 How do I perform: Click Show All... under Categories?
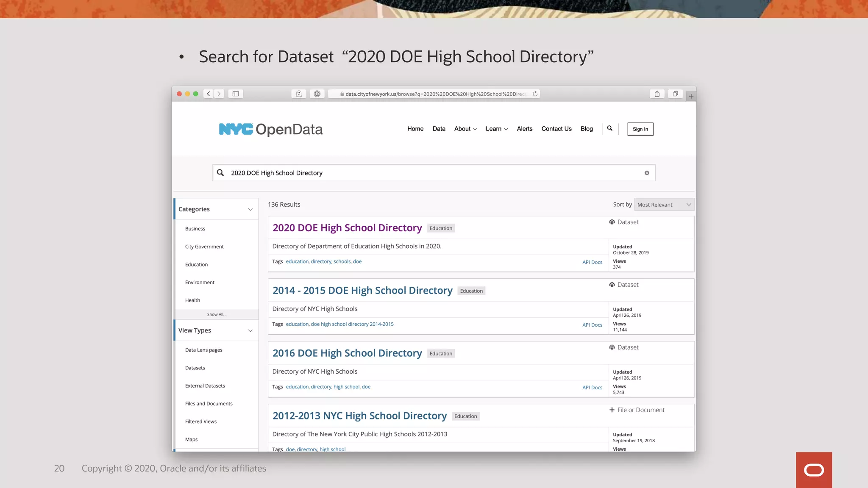pyautogui.click(x=217, y=314)
